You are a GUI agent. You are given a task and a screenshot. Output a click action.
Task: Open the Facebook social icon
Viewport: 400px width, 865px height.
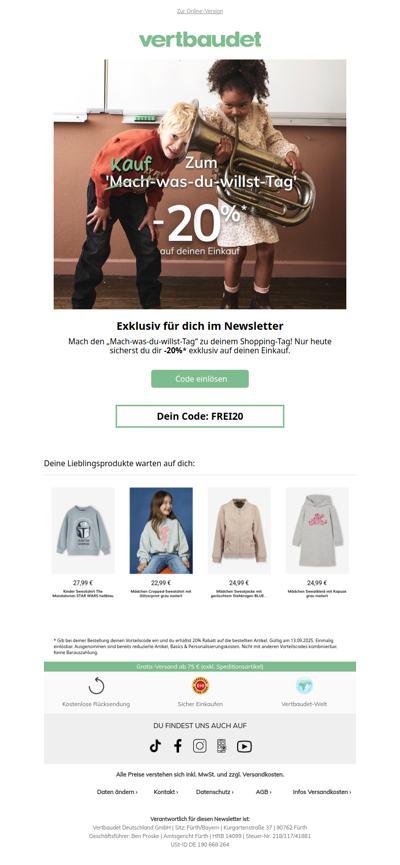178,746
